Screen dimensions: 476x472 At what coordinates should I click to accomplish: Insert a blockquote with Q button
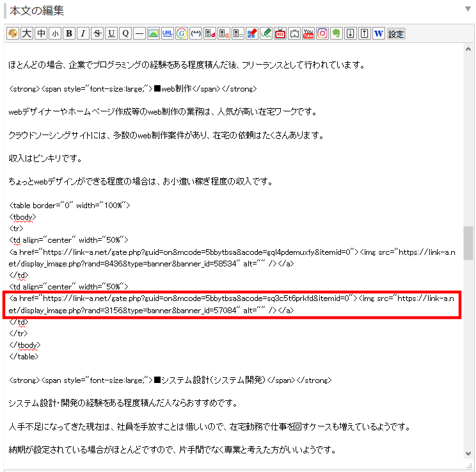(125, 33)
